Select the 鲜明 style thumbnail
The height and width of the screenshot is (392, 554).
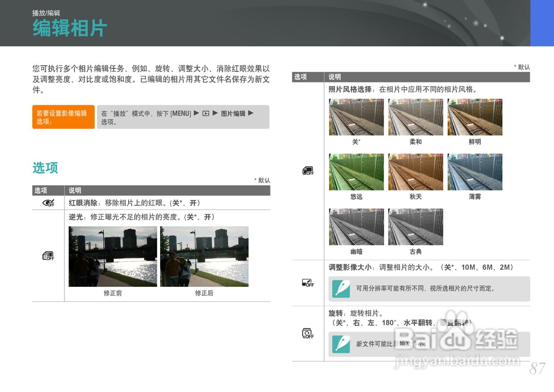tap(475, 117)
